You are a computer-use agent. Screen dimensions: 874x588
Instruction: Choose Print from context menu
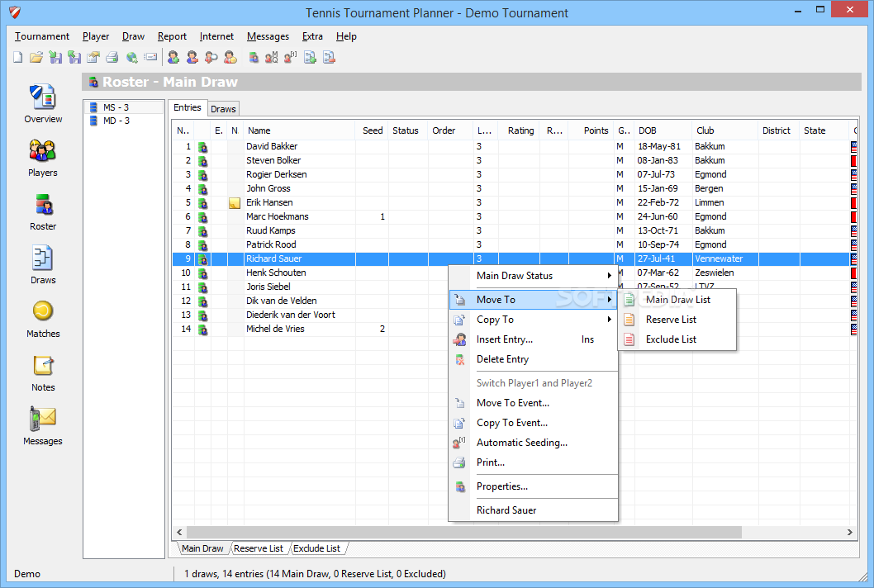(533, 462)
